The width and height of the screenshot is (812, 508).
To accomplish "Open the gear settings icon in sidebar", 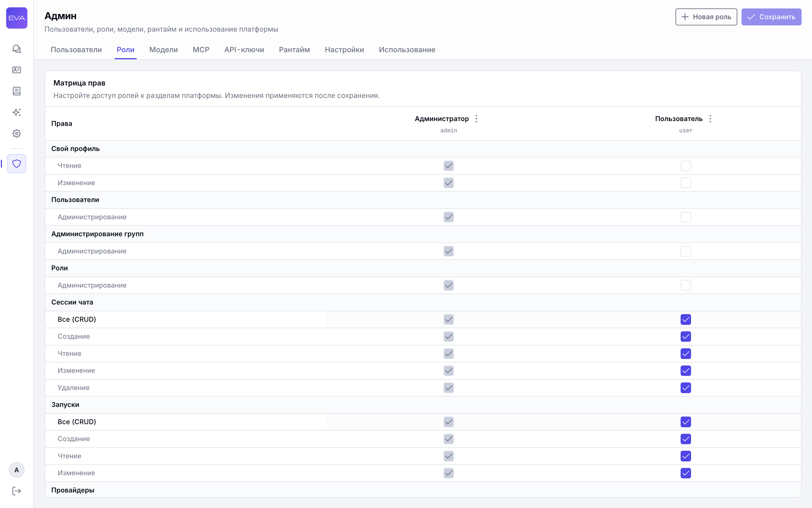I will pyautogui.click(x=17, y=133).
